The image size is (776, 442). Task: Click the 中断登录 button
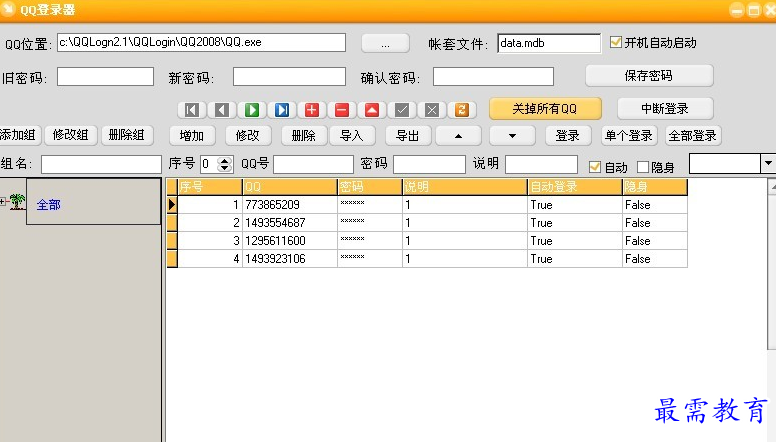point(665,109)
